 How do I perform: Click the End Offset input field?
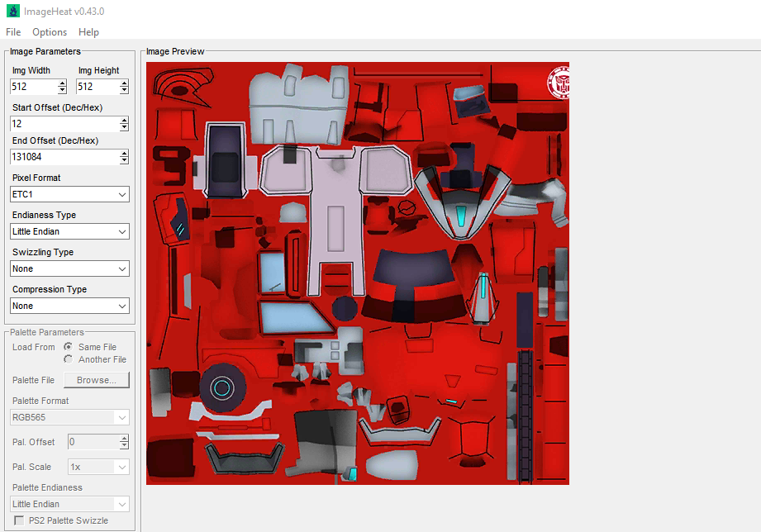[64, 157]
